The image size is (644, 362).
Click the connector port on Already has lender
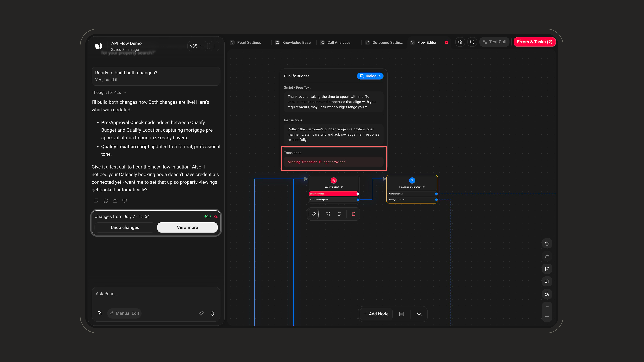[x=436, y=200]
